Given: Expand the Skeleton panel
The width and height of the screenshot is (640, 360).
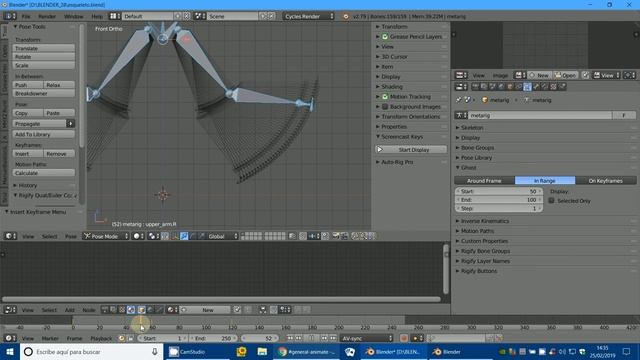Looking at the screenshot, I should pyautogui.click(x=472, y=128).
